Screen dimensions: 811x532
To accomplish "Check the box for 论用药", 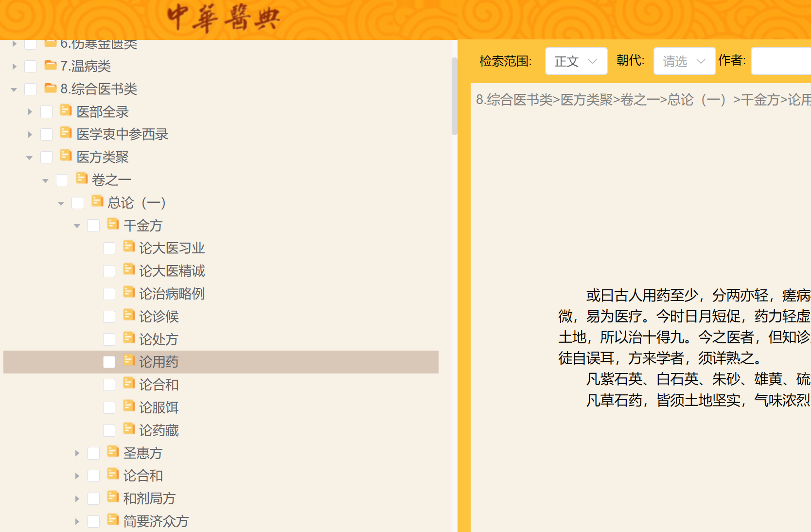I will [109, 362].
